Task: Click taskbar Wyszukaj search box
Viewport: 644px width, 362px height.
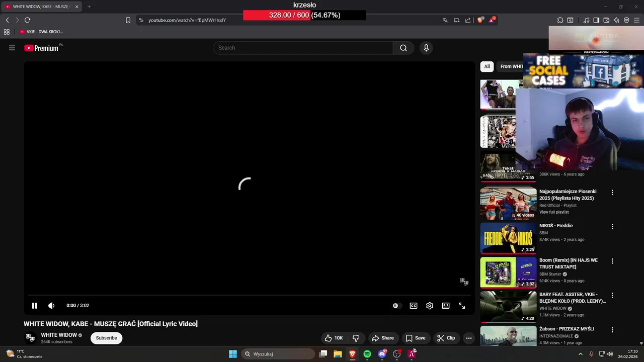Action: 278,354
